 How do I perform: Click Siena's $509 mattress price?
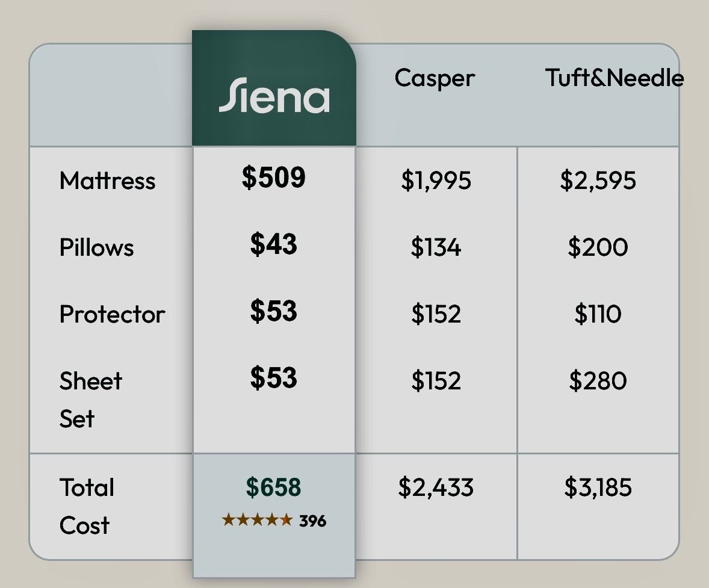point(274,178)
